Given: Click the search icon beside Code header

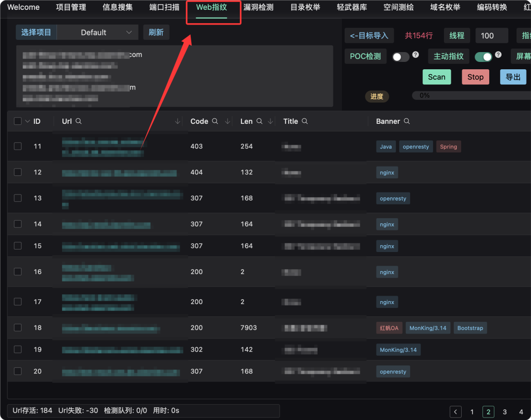Looking at the screenshot, I should click(x=215, y=121).
